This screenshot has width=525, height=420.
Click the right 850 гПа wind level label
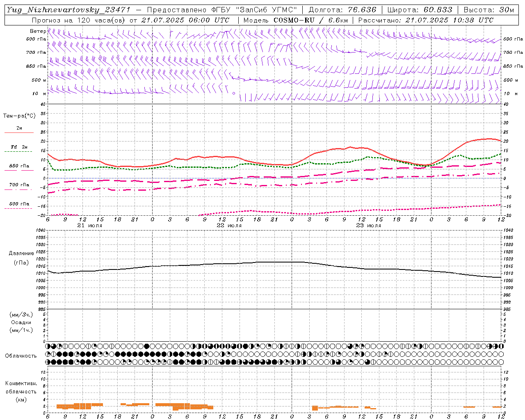pos(513,66)
